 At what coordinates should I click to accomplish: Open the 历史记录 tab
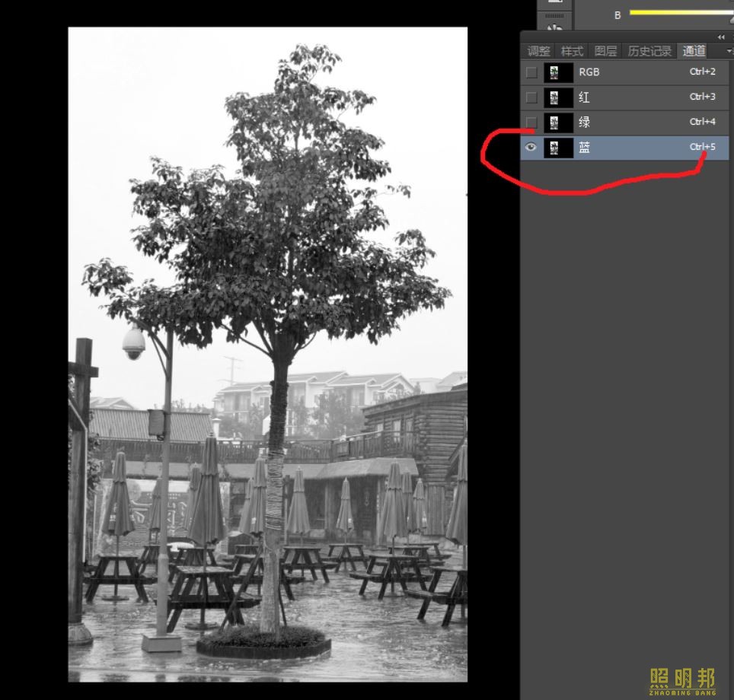[x=649, y=50]
